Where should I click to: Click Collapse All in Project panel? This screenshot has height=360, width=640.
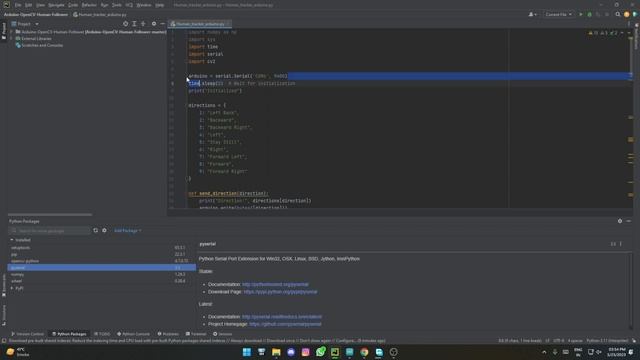click(143, 24)
